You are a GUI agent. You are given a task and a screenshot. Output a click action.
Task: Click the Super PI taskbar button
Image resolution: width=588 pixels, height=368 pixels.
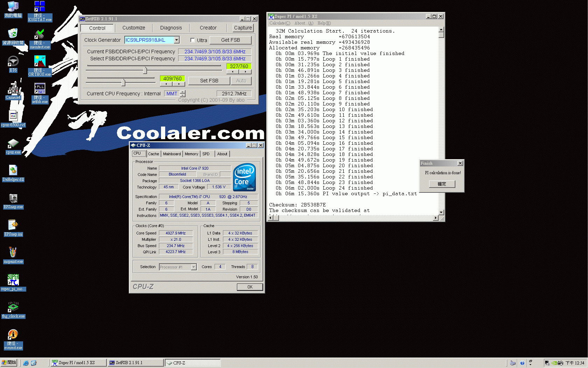point(78,363)
